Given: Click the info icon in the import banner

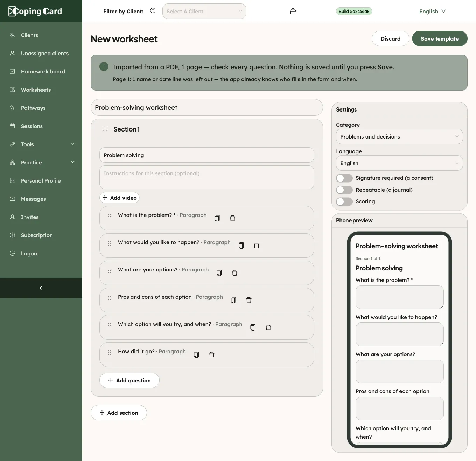Looking at the screenshot, I should (104, 66).
